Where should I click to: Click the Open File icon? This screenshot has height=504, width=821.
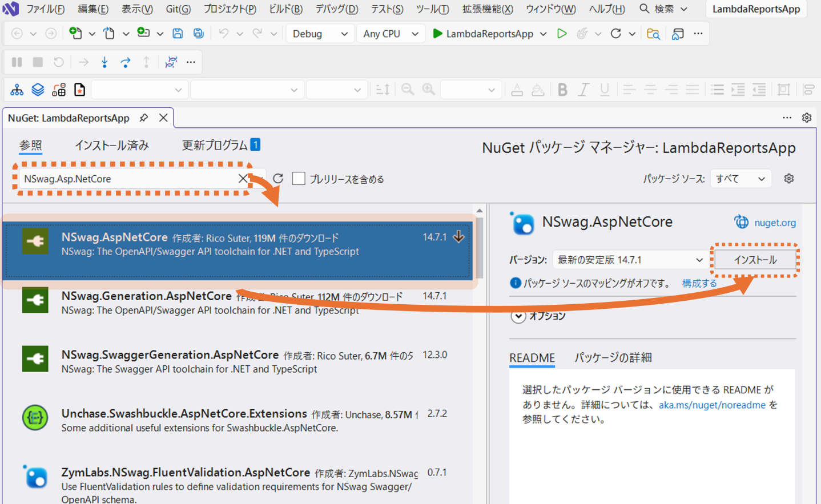pos(109,33)
